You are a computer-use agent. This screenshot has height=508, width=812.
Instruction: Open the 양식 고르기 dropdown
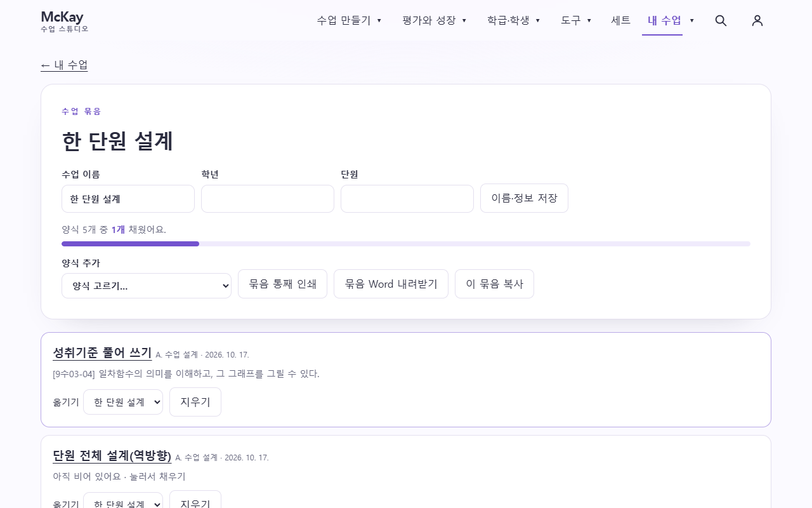tap(147, 286)
